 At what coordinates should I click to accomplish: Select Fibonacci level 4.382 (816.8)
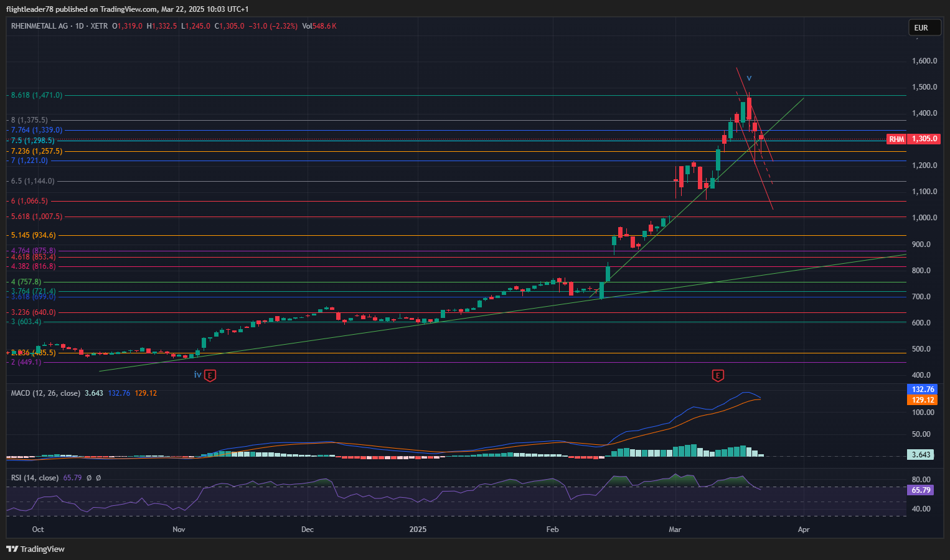coord(34,266)
